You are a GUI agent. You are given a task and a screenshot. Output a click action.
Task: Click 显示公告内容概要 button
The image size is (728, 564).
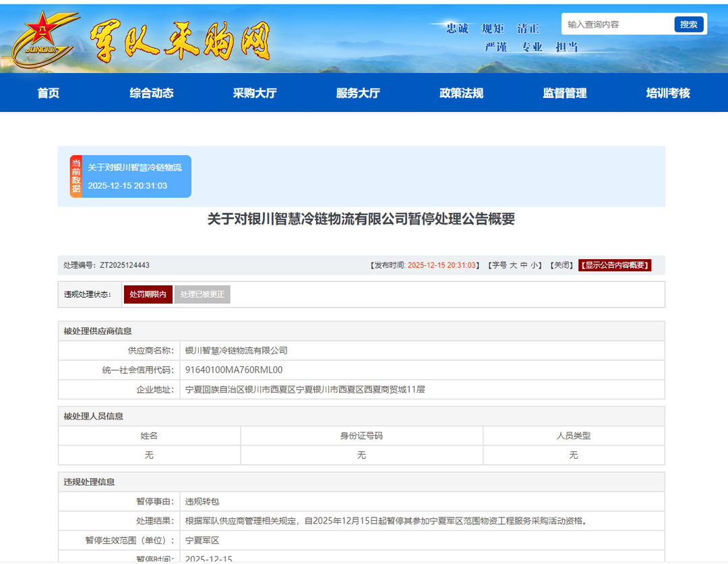pyautogui.click(x=615, y=265)
